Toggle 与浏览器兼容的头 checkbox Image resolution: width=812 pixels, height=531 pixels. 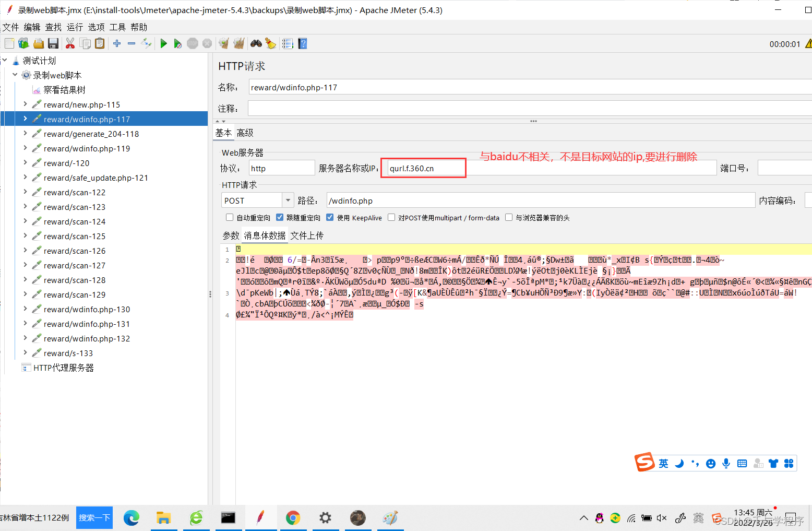coord(509,217)
